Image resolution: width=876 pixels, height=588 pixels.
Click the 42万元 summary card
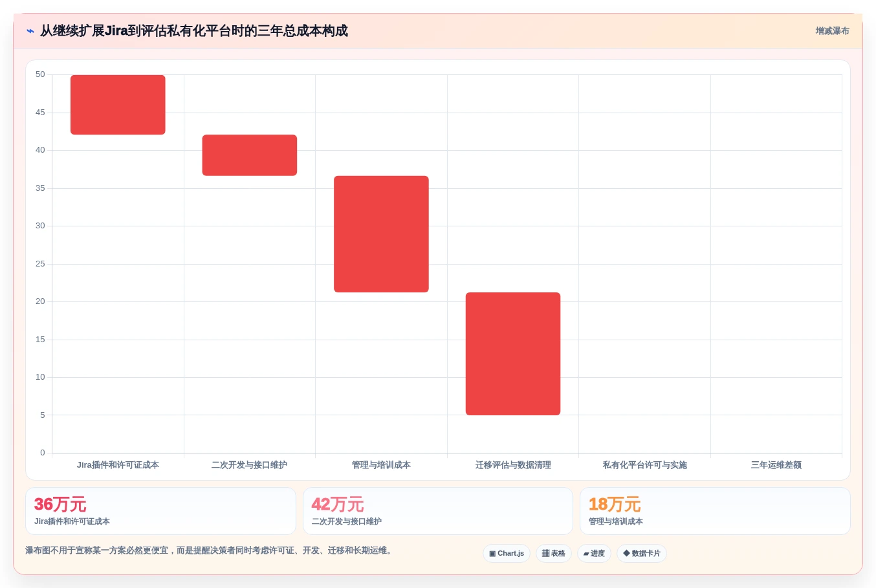pyautogui.click(x=438, y=511)
